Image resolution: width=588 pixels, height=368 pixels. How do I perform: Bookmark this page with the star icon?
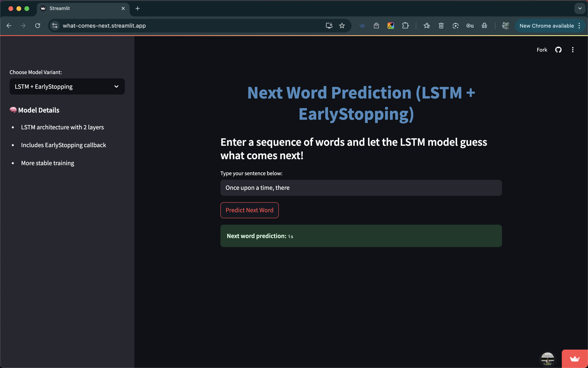pyautogui.click(x=342, y=26)
